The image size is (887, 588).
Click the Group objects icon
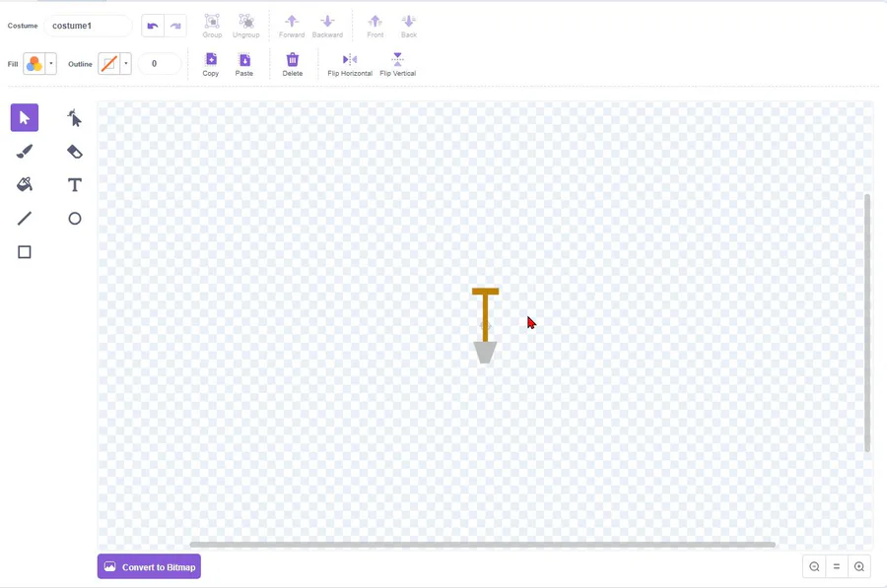(212, 26)
